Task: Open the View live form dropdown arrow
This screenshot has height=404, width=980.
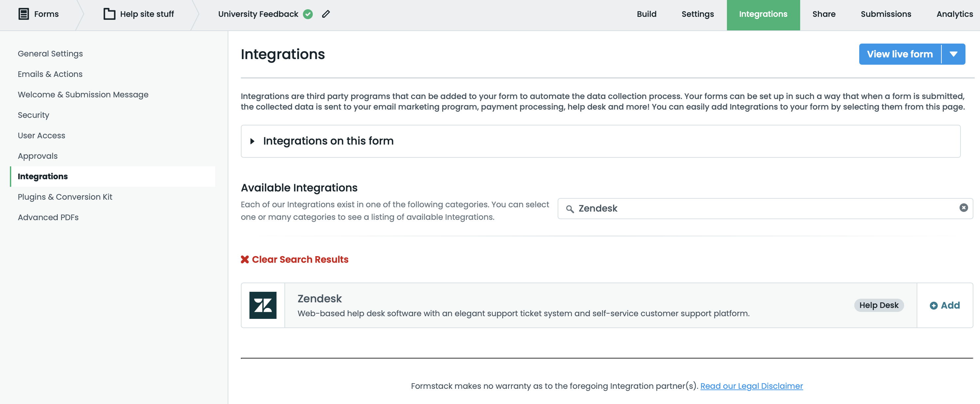Action: click(953, 54)
